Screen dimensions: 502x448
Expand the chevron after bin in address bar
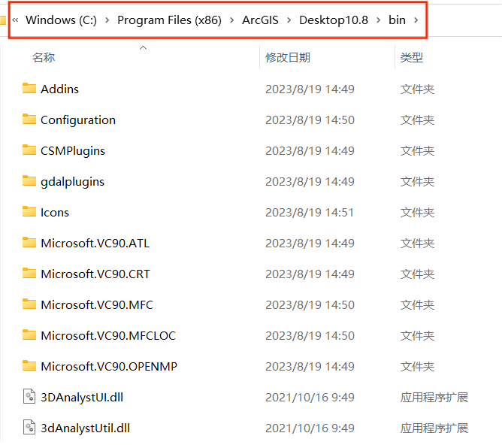[417, 20]
